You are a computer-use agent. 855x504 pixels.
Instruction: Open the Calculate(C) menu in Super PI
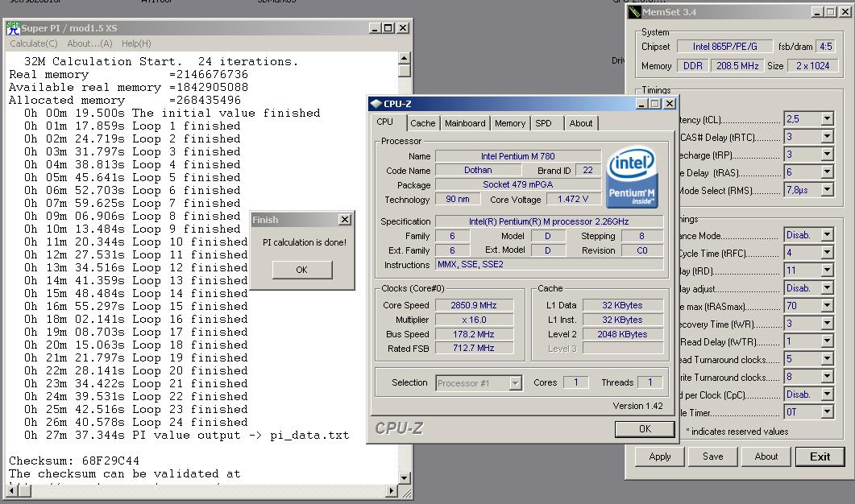pos(33,43)
